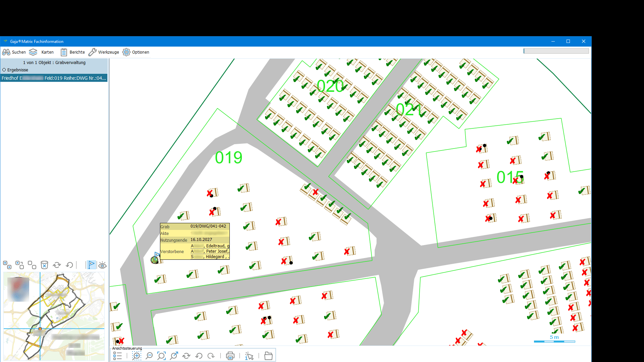Click the zoom-in magnifier in Ansichtssteuerung

[137, 356]
